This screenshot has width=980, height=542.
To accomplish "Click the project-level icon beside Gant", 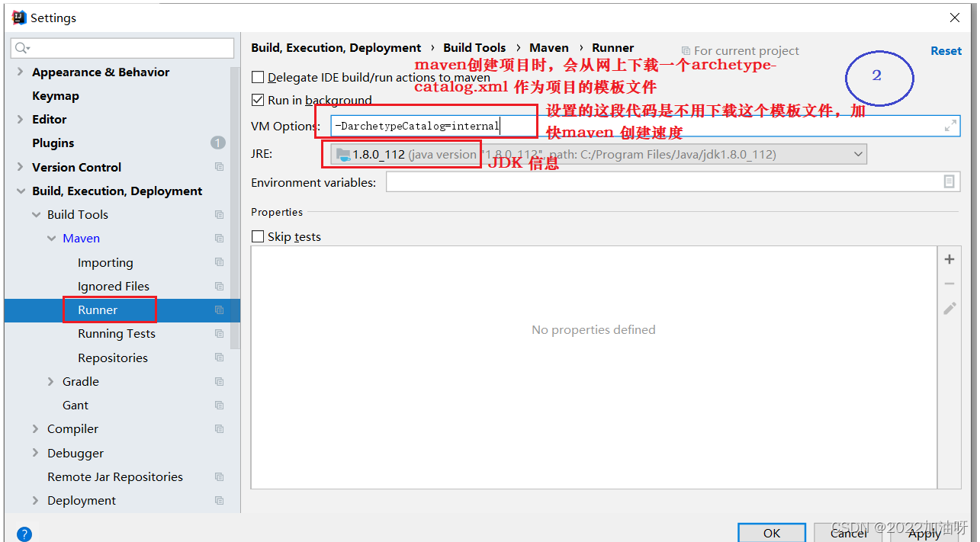I will 220,405.
